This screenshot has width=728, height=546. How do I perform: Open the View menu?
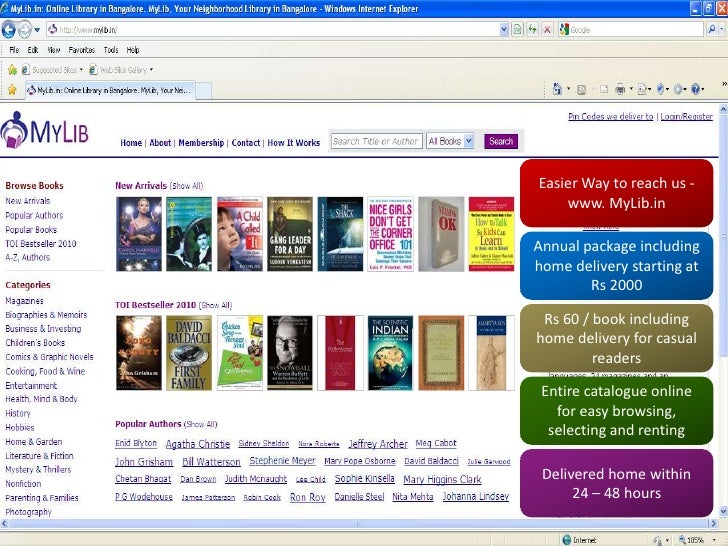53,50
